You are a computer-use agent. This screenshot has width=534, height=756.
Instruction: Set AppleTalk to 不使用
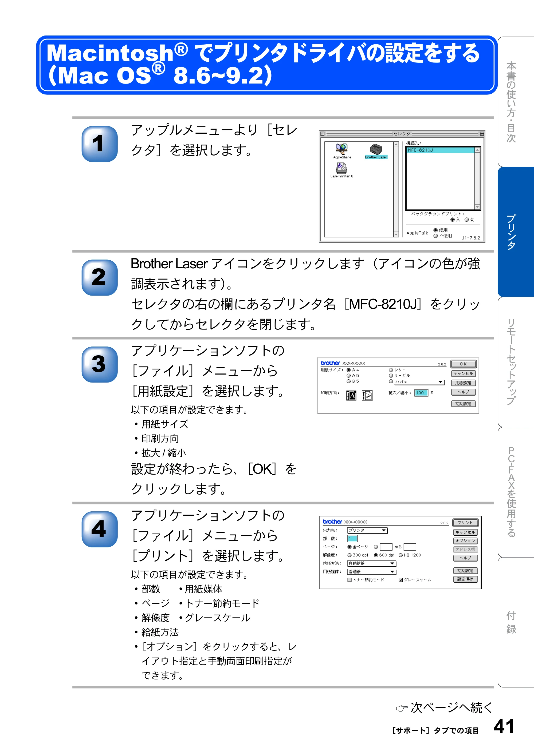coord(435,236)
